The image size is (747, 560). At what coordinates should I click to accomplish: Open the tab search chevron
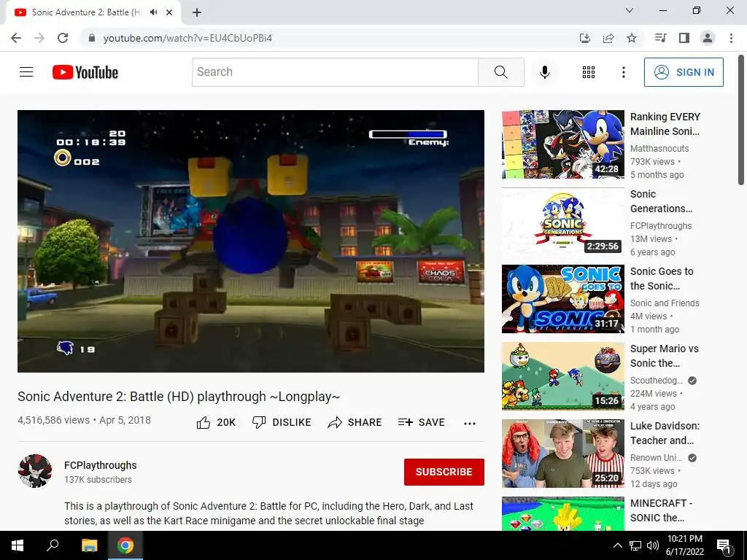click(630, 10)
